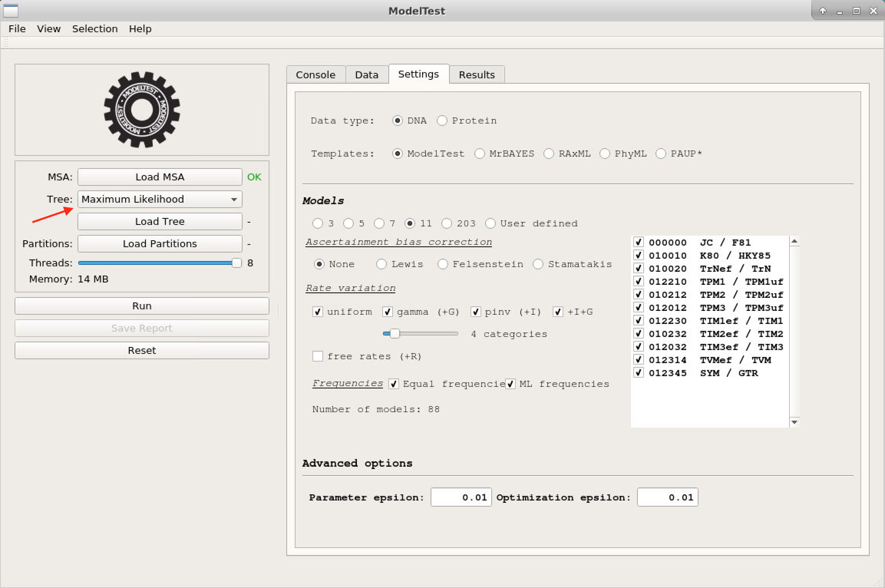Screen dimensions: 885x588
Task: Enable the free rates (+R) checkbox
Action: click(x=318, y=356)
